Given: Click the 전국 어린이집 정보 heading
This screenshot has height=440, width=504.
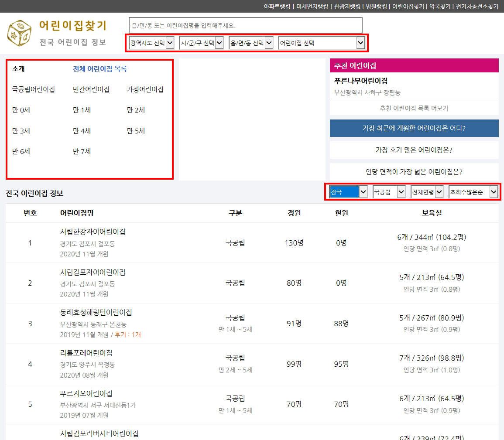Looking at the screenshot, I should click(34, 193).
